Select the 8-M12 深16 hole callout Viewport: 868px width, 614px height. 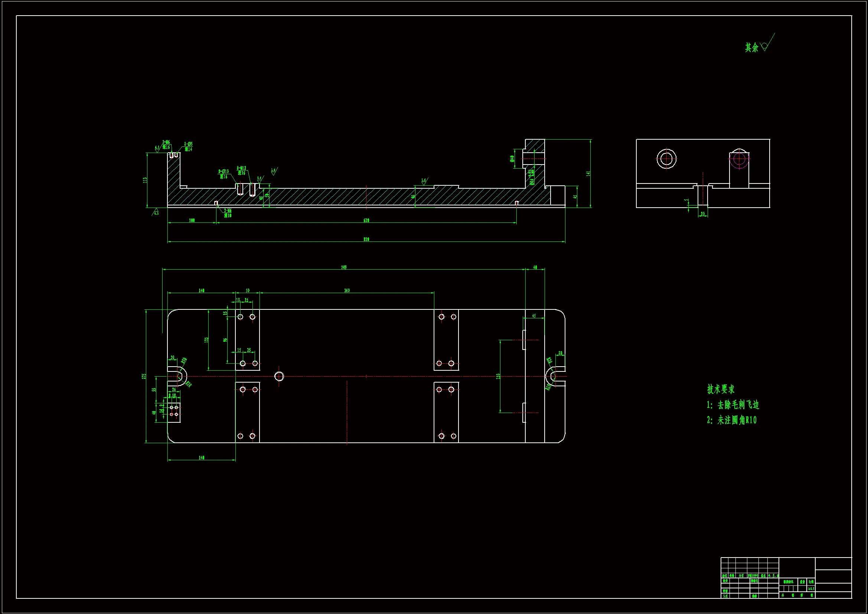(242, 170)
